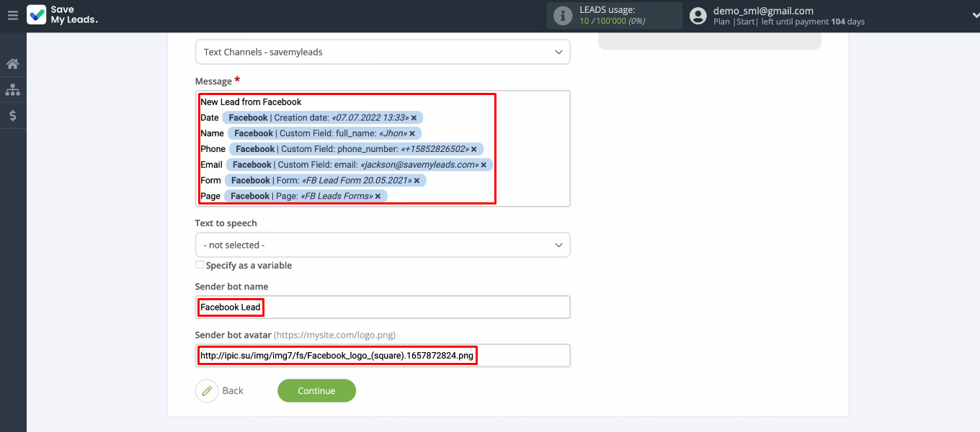Remove the full_name tag
Screen dimensions: 980x432
tap(411, 133)
